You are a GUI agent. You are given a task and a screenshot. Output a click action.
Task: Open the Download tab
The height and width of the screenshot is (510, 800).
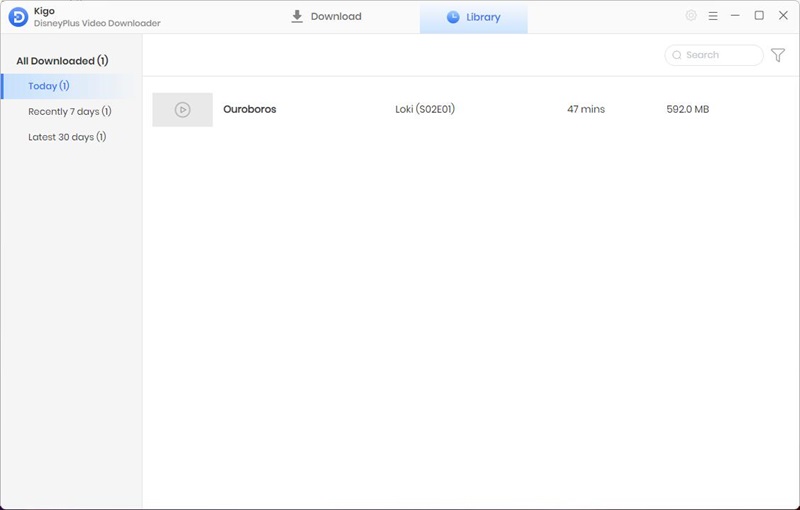[x=326, y=17]
